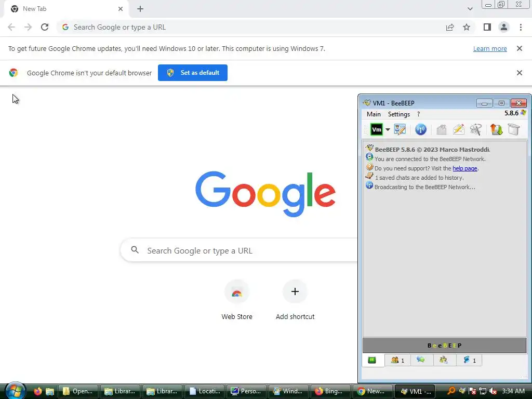The width and height of the screenshot is (532, 399).
Task: Click the 3:34 AM clock
Action: (513, 391)
